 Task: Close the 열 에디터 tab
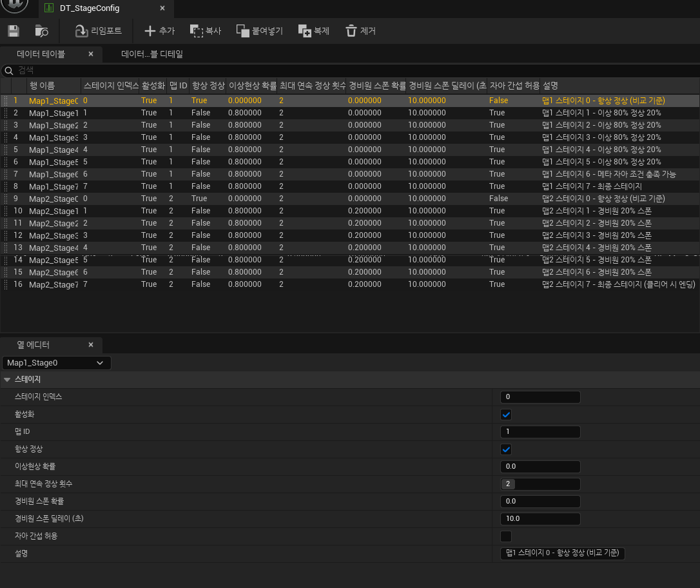point(91,345)
